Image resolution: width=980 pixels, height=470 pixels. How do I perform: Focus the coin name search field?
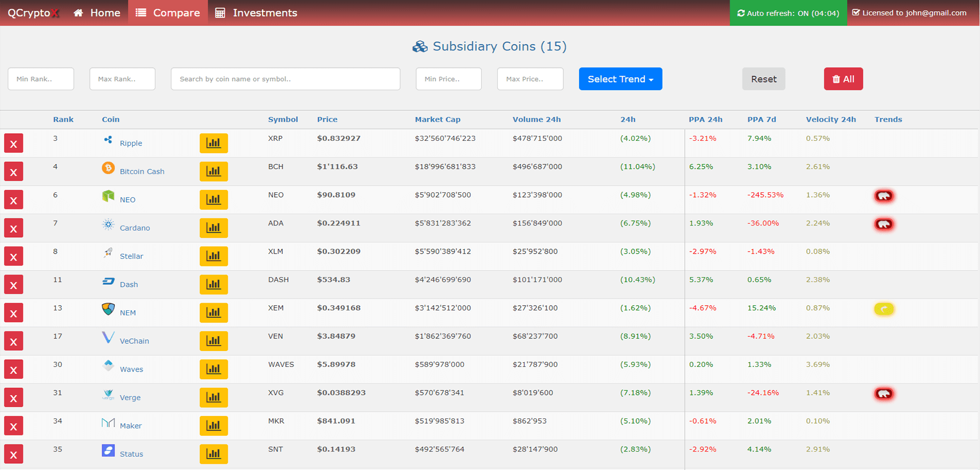pyautogui.click(x=285, y=79)
